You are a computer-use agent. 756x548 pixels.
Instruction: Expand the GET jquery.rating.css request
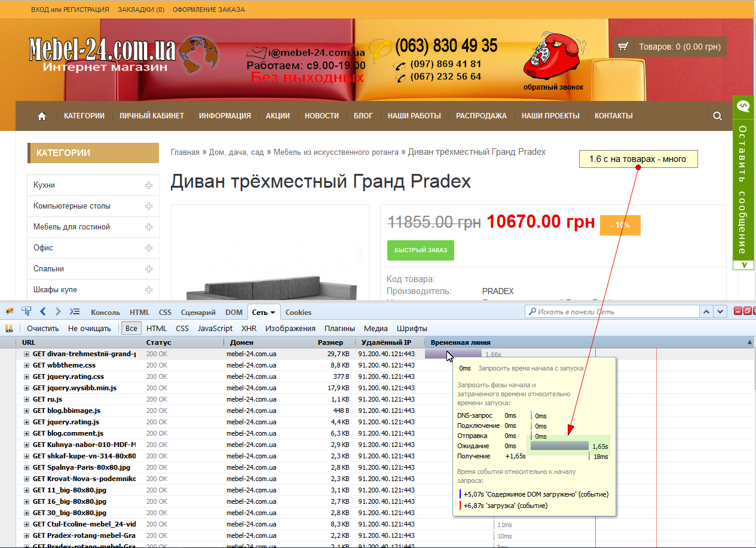[x=27, y=376]
